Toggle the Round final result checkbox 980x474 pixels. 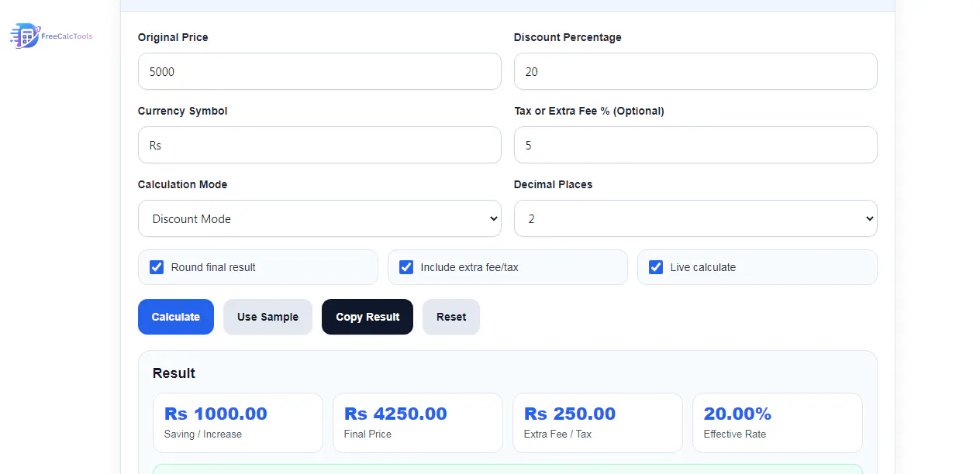point(157,267)
